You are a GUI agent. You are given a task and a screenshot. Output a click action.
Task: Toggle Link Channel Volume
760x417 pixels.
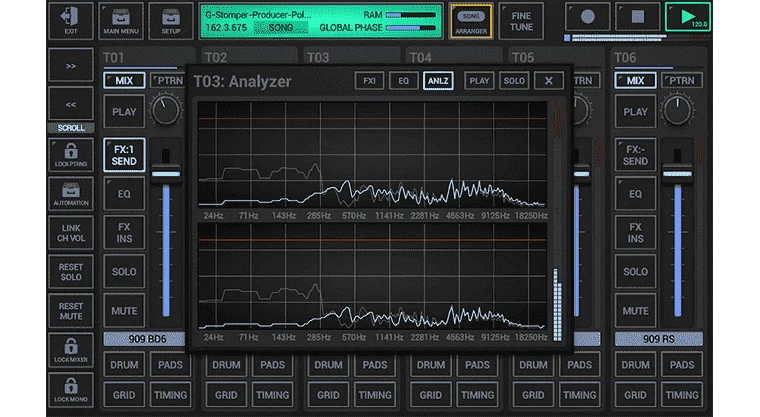click(71, 233)
